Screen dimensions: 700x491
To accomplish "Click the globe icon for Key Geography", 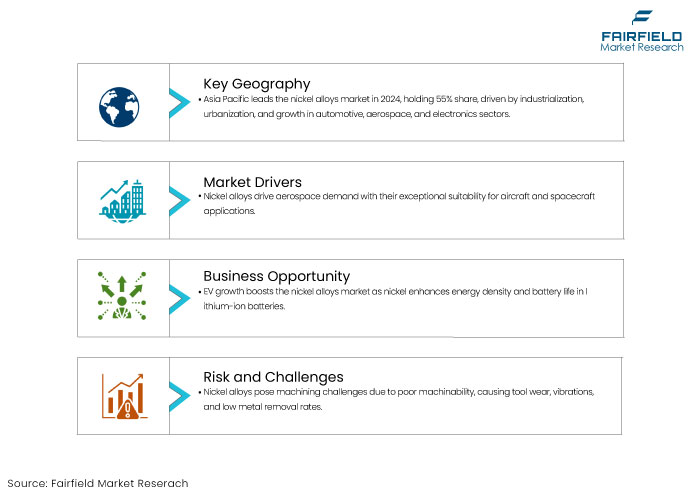I will point(119,107).
